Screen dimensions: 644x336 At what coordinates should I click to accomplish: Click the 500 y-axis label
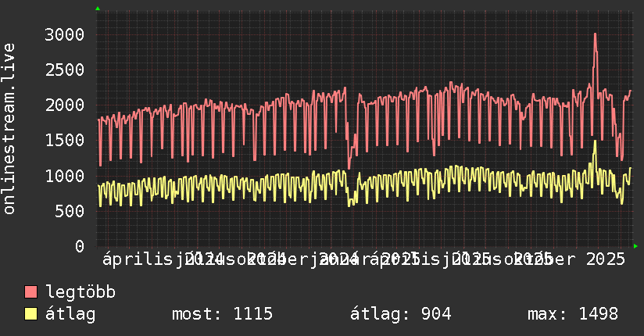coord(70,211)
